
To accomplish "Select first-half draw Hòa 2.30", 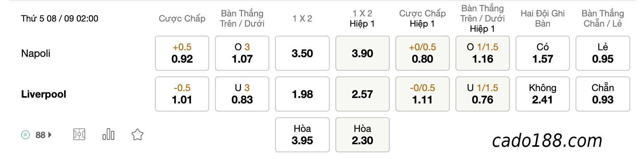I will (362, 135).
